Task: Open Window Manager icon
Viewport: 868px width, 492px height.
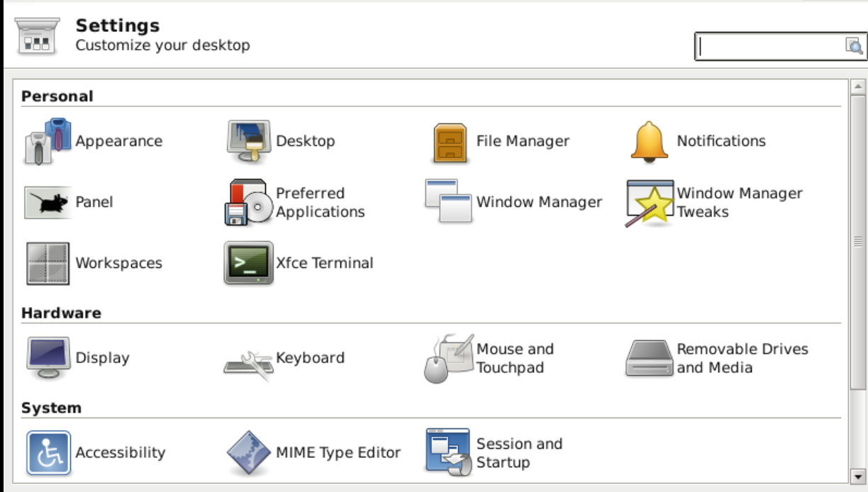Action: tap(448, 203)
